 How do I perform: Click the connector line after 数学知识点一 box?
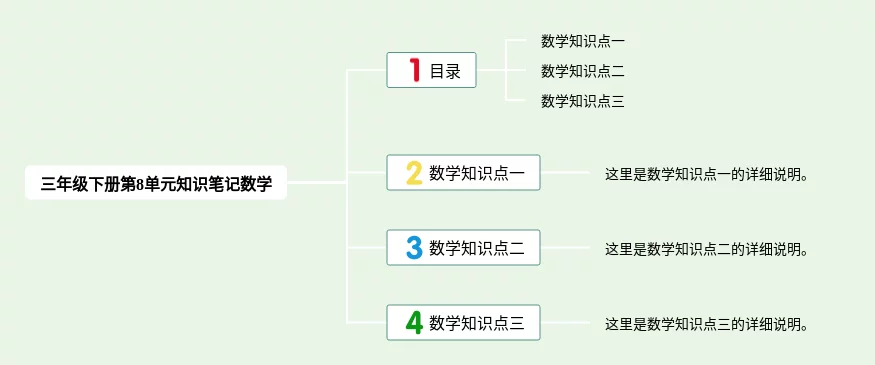565,172
